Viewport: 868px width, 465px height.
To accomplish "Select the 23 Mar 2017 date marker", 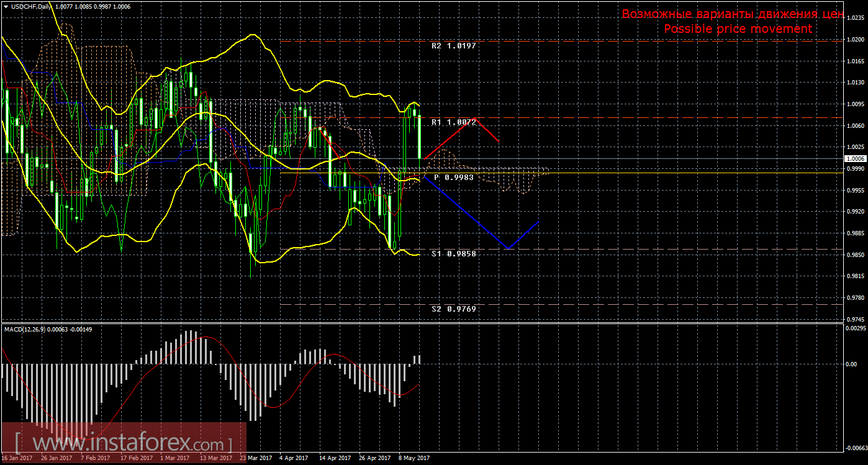I will click(x=255, y=459).
